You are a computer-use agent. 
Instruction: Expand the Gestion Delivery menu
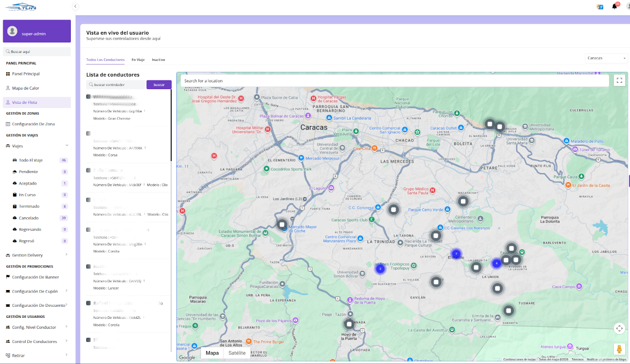(37, 255)
